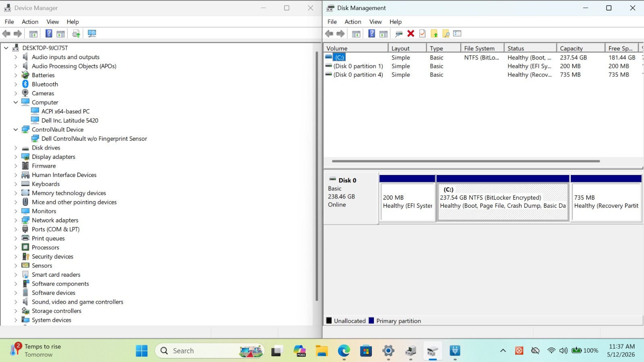The image size is (644, 362).
Task: Expand the Batteries node
Action: [x=16, y=75]
